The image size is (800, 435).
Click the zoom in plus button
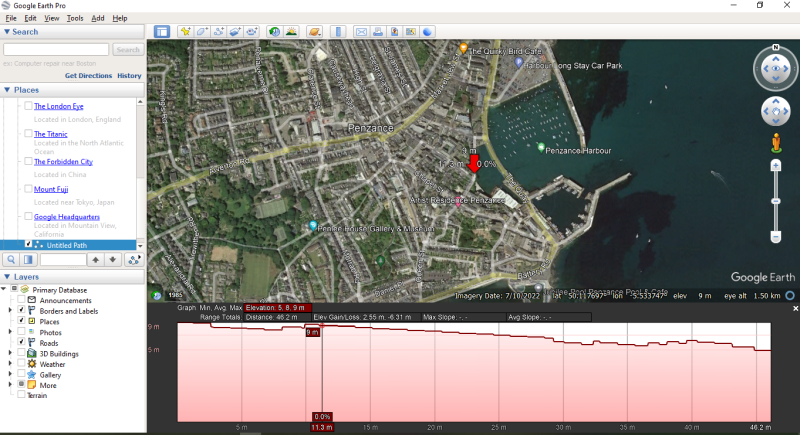776,166
